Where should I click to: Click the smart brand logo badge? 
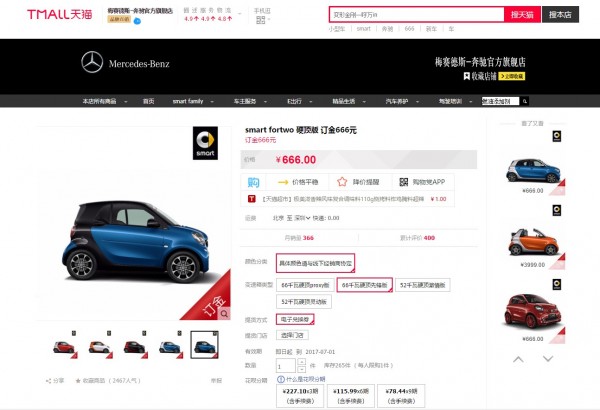pos(204,145)
